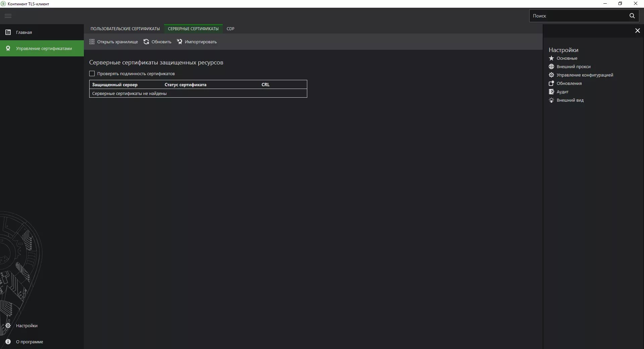Restore down the application window
Image resolution: width=644 pixels, height=349 pixels.
pos(620,4)
